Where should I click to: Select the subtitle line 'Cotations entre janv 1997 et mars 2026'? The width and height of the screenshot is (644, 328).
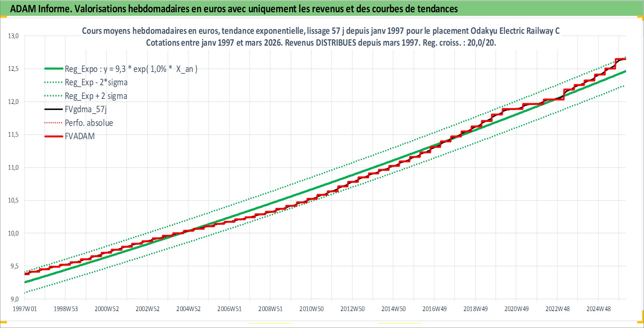321,43
